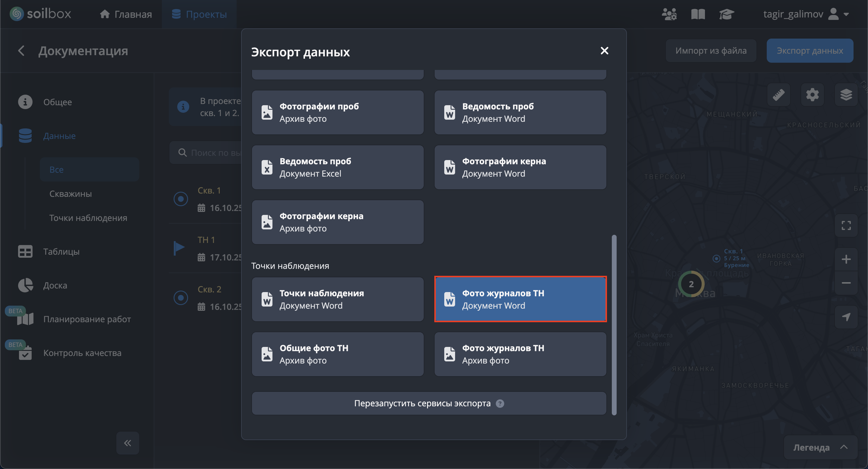Viewport: 868px width, 469px height.
Task: Click the locate-me arrow icon
Action: click(846, 317)
